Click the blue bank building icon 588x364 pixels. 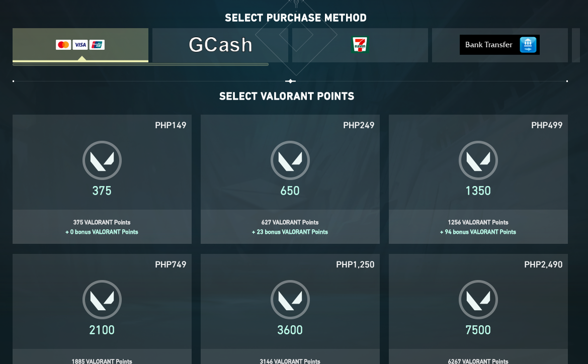click(528, 45)
